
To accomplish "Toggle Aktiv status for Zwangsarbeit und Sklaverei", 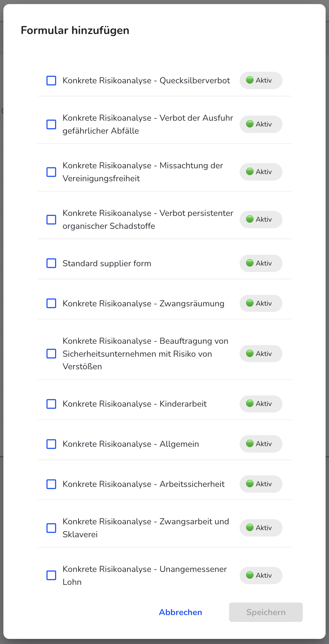I will click(x=261, y=528).
